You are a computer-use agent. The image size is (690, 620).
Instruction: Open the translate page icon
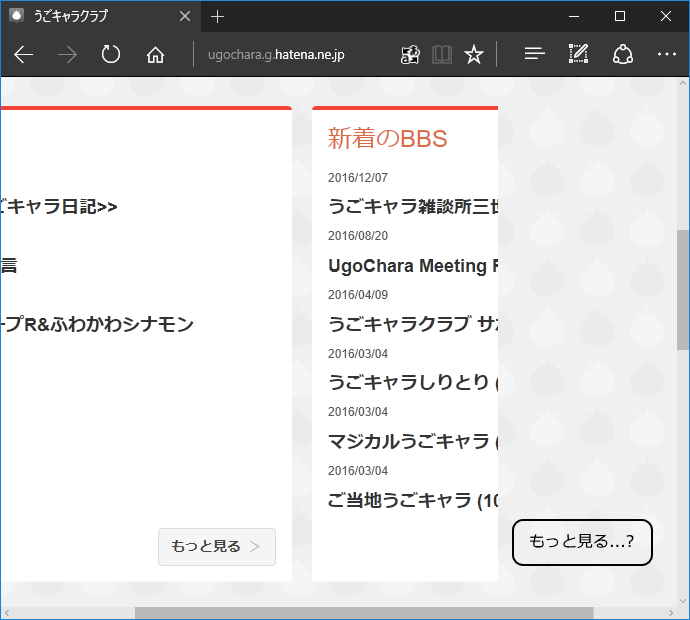(410, 55)
